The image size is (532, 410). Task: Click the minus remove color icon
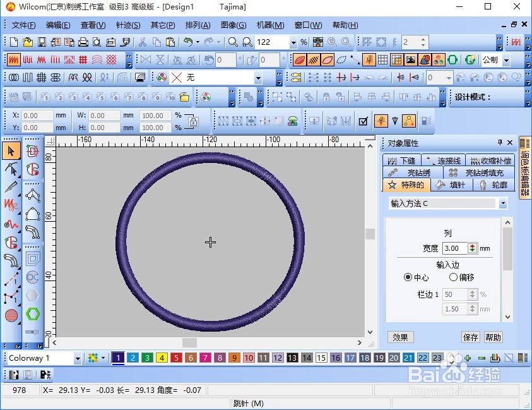click(482, 358)
